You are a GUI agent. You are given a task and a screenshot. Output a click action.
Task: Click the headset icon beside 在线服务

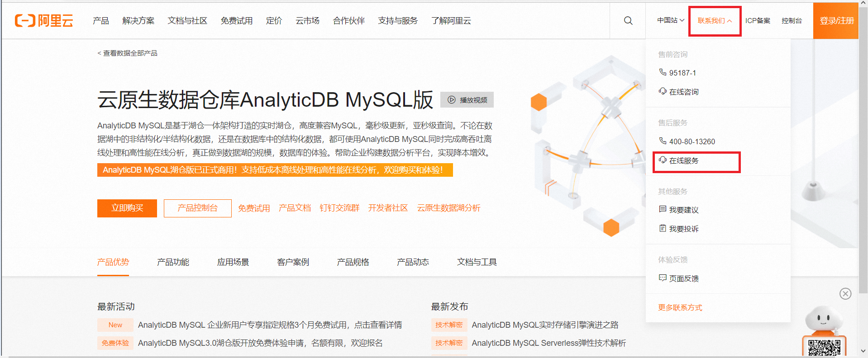coord(663,160)
